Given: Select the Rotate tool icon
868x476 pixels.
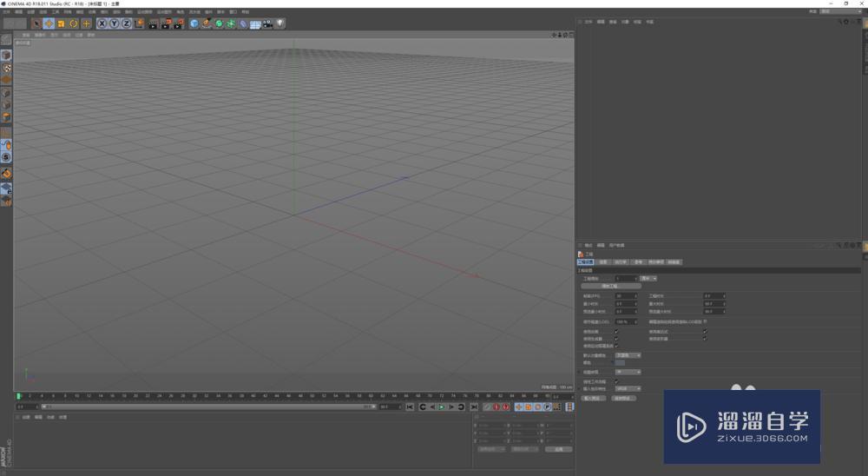Looking at the screenshot, I should pos(74,23).
